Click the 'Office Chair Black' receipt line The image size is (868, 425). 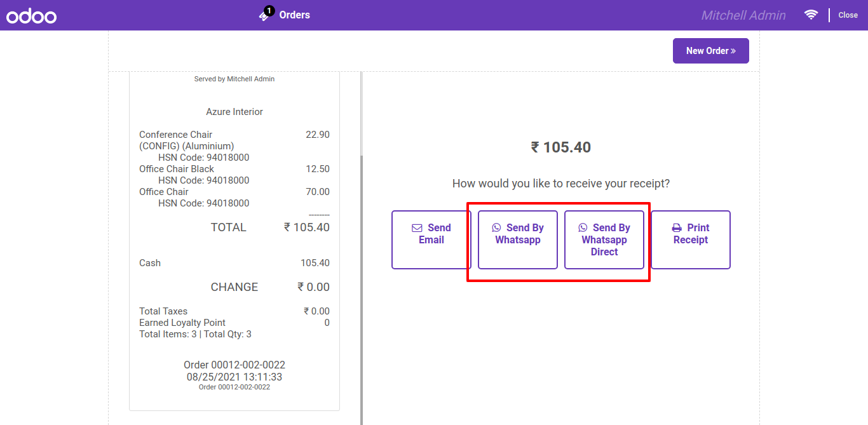(x=234, y=169)
